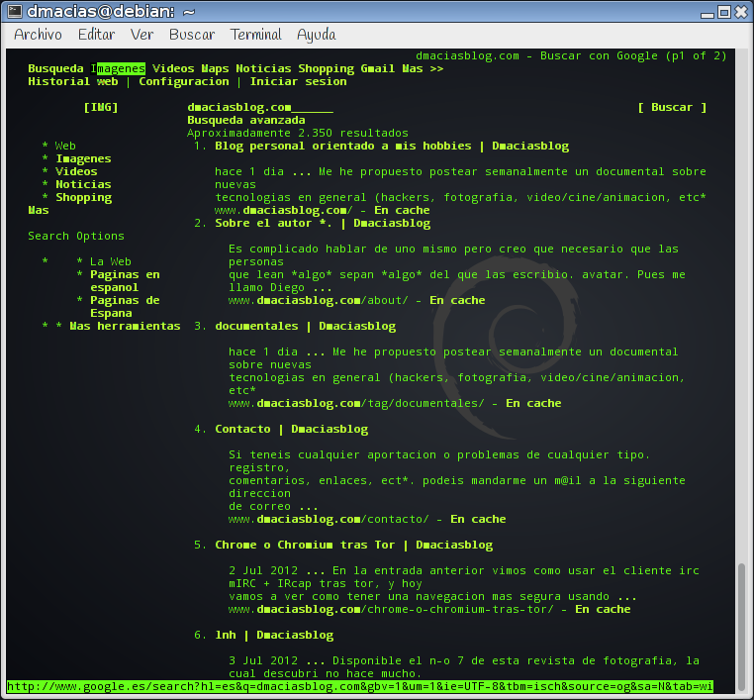Open result 5 Chrome o Chromium tras Tor
Image resolution: width=754 pixels, height=700 pixels.
[353, 546]
